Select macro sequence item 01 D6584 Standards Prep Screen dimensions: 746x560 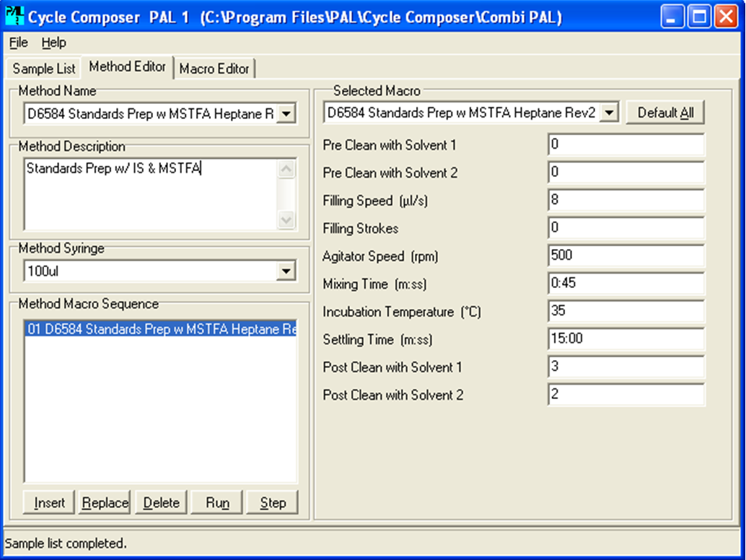click(161, 329)
